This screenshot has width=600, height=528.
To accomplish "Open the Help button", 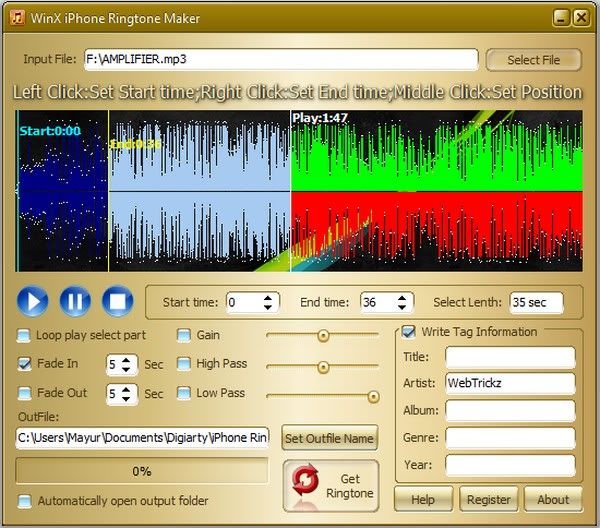I will click(423, 499).
